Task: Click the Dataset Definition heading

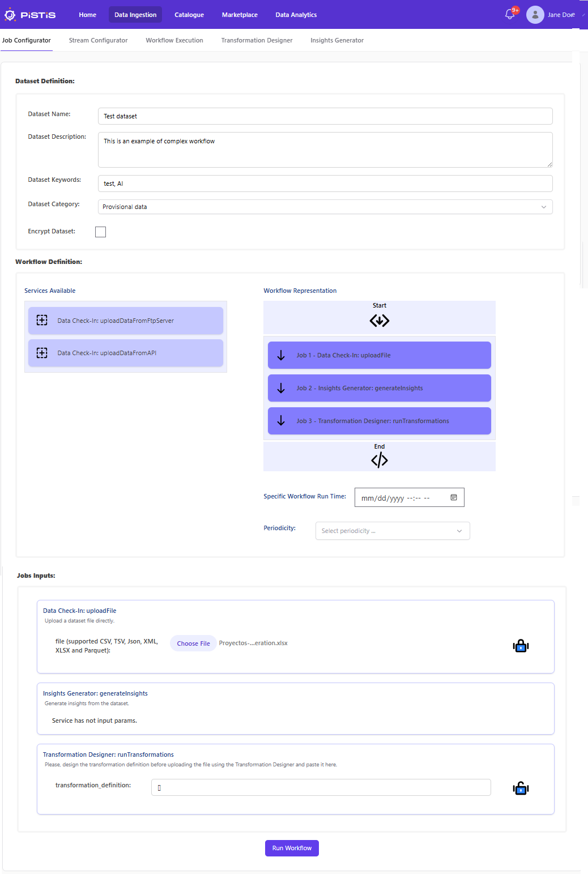Action: pos(45,81)
